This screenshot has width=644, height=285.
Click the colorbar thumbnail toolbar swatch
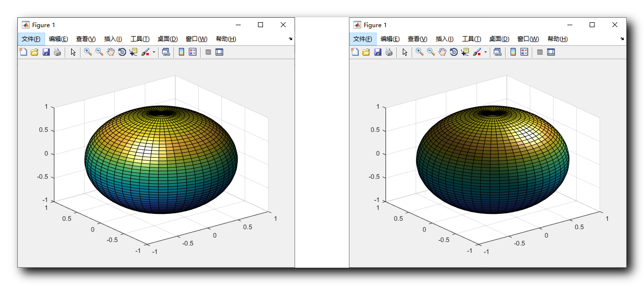tap(181, 52)
